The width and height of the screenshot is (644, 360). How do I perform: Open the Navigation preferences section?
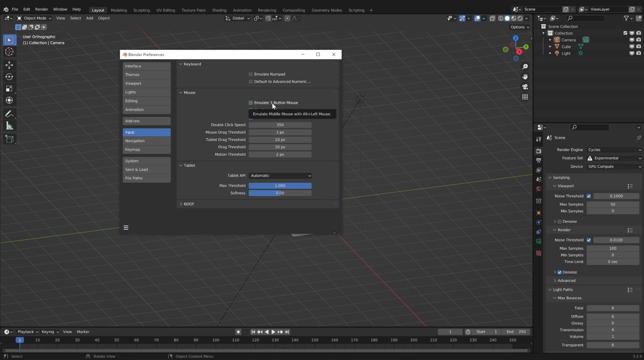(147, 141)
